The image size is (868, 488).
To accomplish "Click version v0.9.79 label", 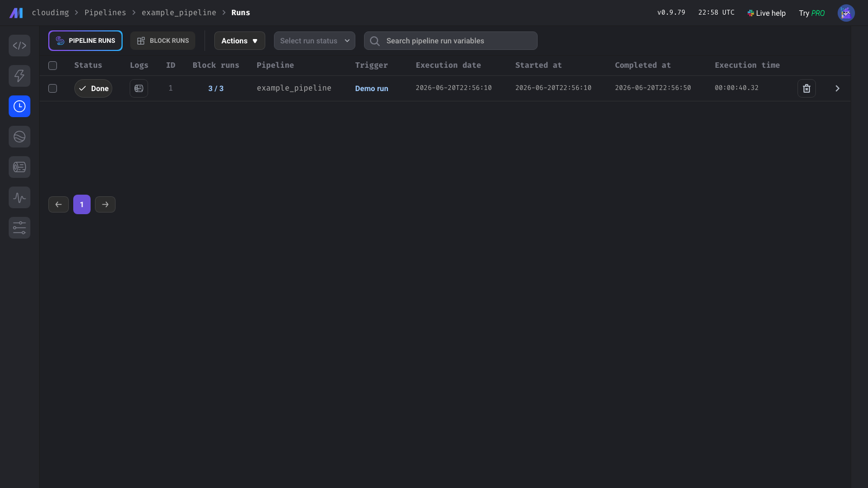I will click(671, 12).
